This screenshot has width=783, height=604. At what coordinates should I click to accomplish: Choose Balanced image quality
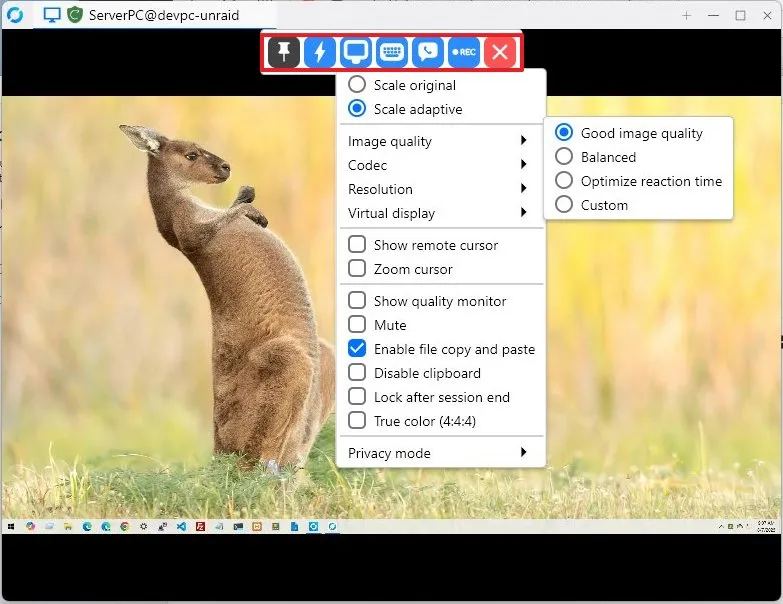pyautogui.click(x=596, y=157)
